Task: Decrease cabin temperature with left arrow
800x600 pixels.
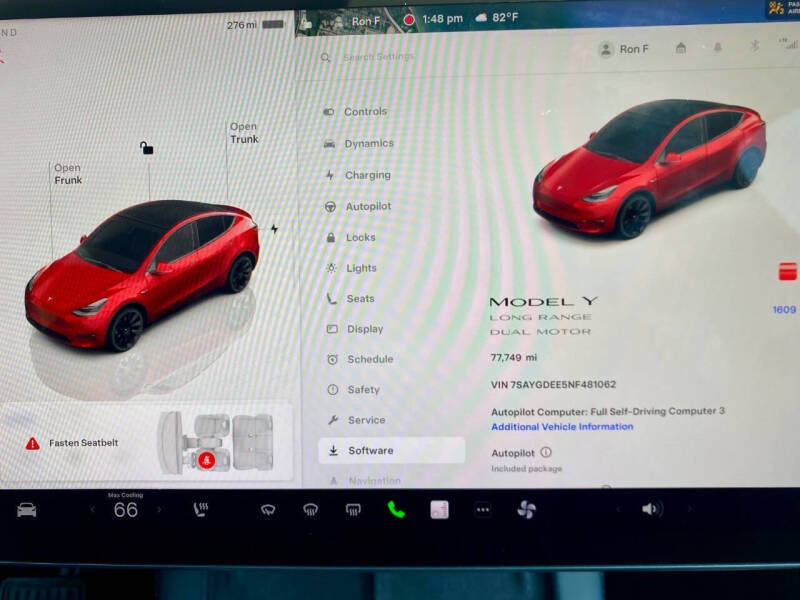Action: pos(93,509)
